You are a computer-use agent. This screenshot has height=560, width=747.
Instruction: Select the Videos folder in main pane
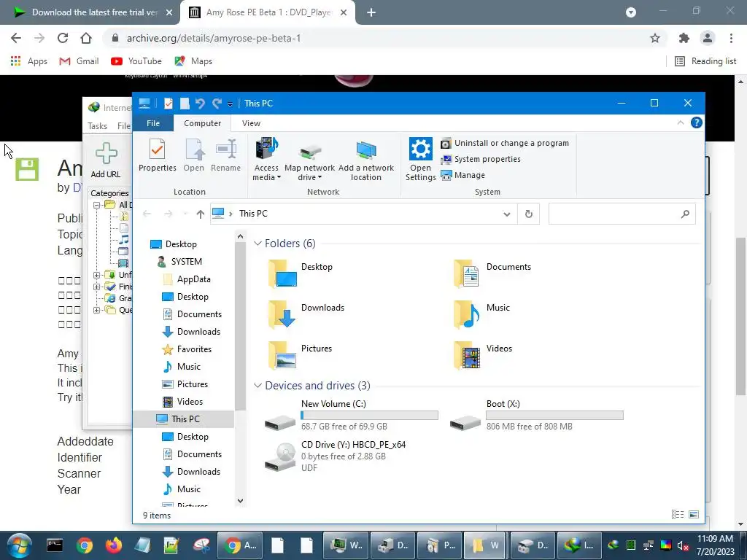(x=483, y=355)
